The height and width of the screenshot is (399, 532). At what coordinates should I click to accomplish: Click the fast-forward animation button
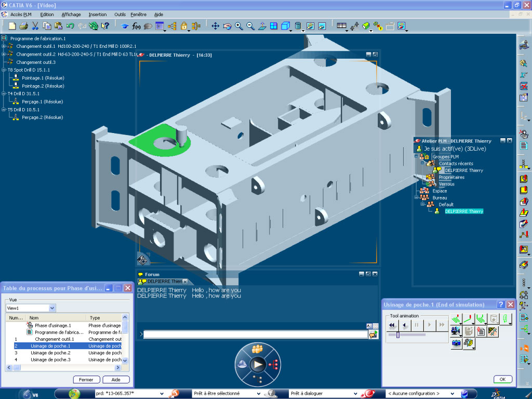[x=442, y=325]
